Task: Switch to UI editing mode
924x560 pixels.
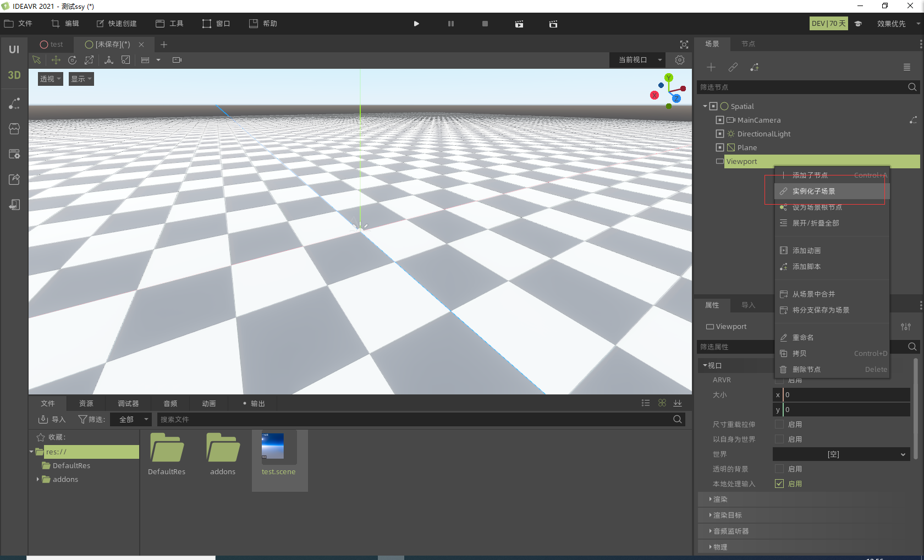Action: pyautogui.click(x=14, y=50)
